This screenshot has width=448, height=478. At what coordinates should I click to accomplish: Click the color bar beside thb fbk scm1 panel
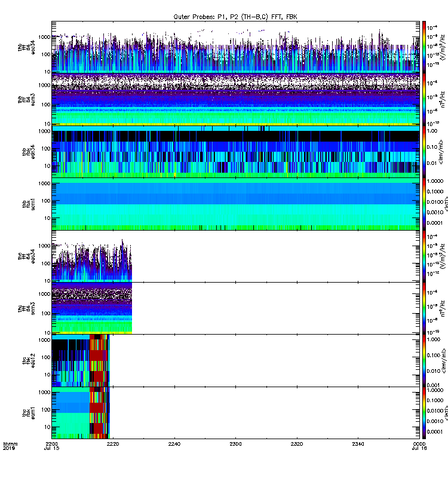(x=424, y=204)
